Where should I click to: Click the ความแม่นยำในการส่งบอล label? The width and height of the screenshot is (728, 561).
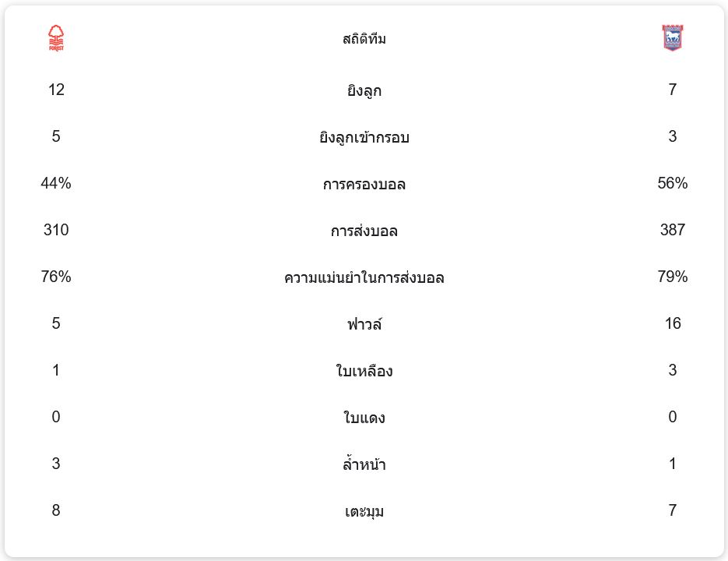click(364, 277)
